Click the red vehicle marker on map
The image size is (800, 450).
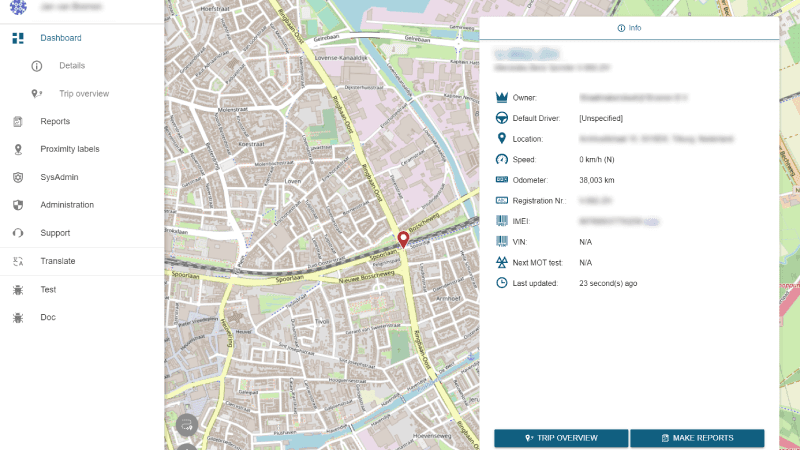(x=403, y=239)
